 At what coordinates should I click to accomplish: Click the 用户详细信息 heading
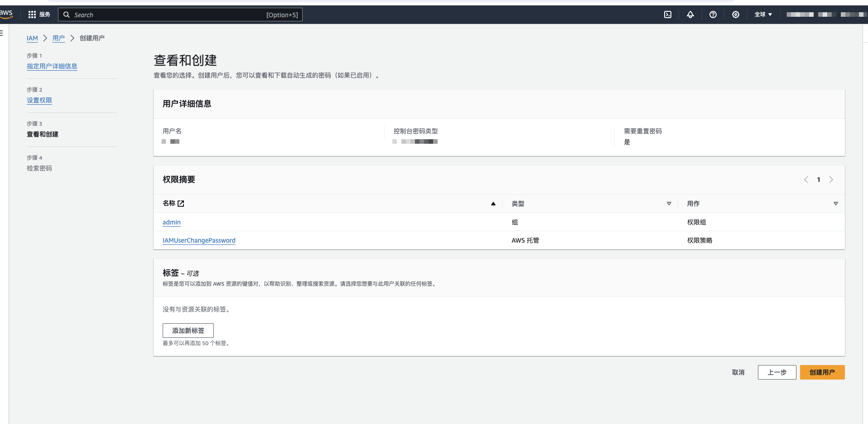click(x=187, y=104)
